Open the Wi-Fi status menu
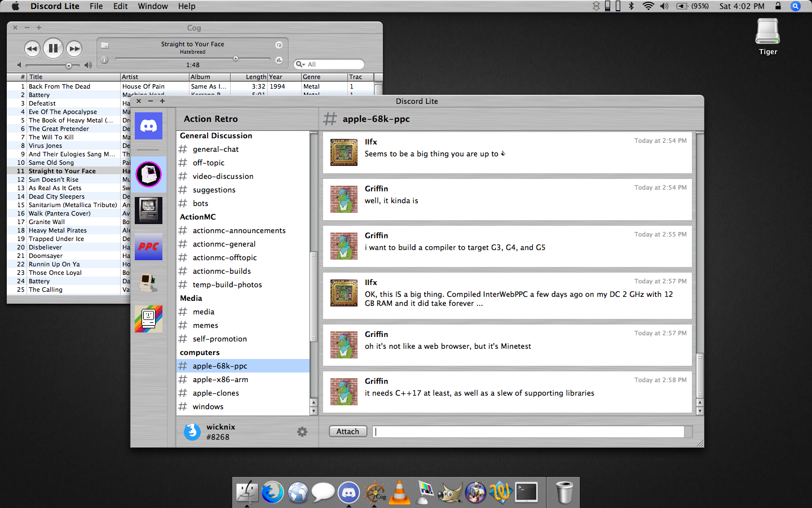The width and height of the screenshot is (812, 508). click(x=648, y=6)
